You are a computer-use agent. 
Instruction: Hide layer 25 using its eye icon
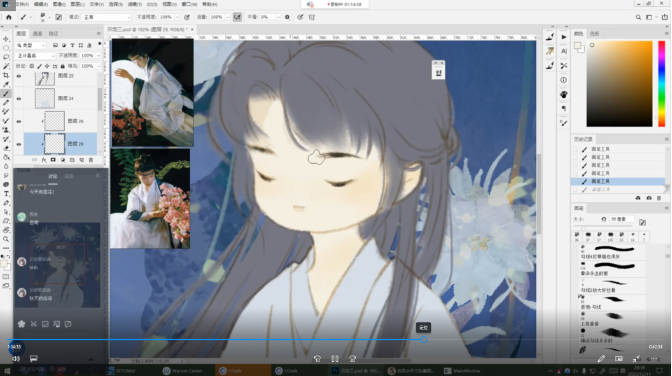tap(19, 76)
